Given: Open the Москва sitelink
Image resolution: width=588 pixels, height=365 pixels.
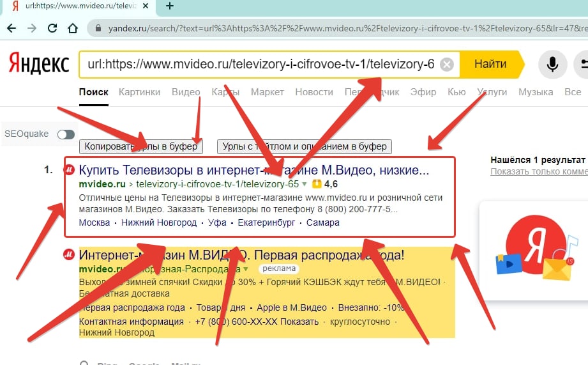Looking at the screenshot, I should click(x=94, y=222).
